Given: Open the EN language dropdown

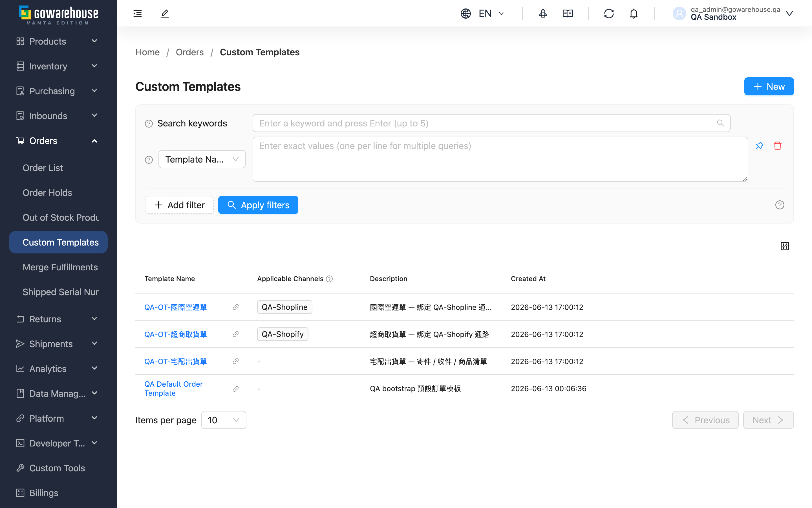Looking at the screenshot, I should tap(491, 14).
